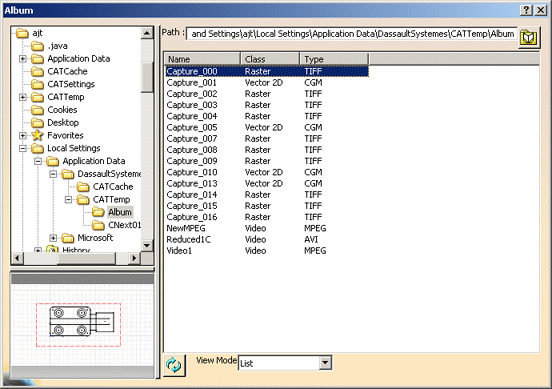The image size is (552, 389).
Task: Click the tree vertical scrollbar thumb
Action: point(147,77)
